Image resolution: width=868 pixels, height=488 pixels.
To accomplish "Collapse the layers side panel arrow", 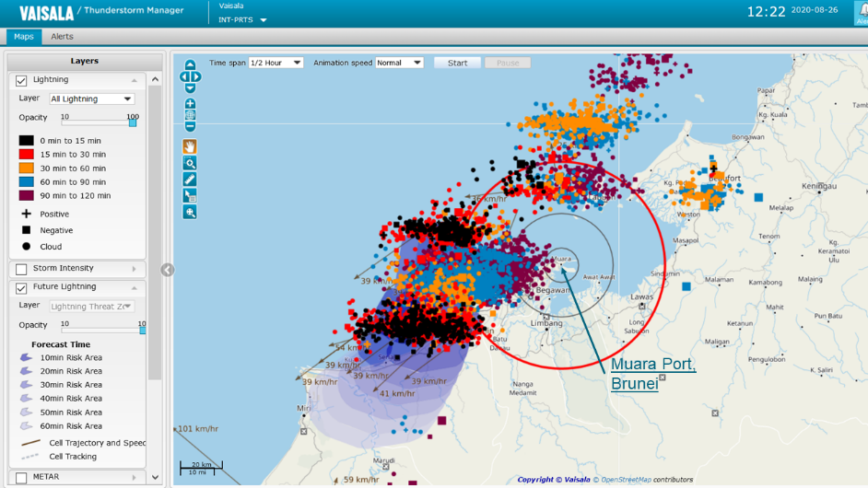I will 167,270.
